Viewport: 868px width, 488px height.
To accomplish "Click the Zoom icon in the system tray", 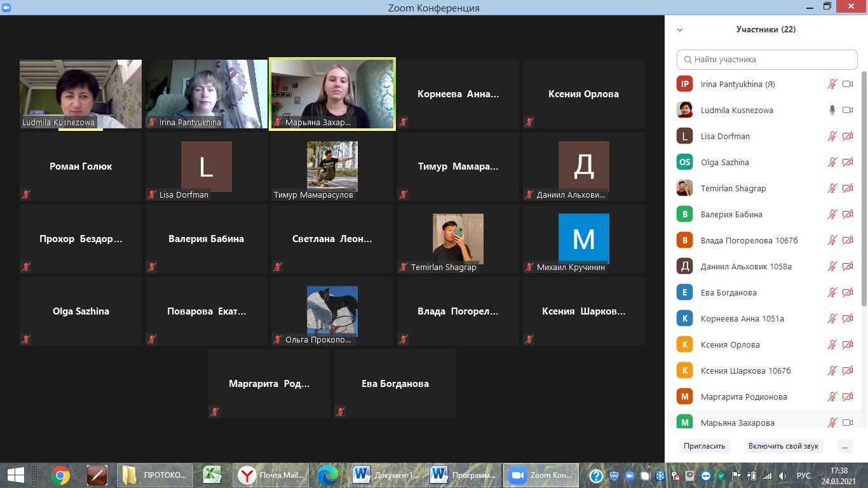I will 630,475.
